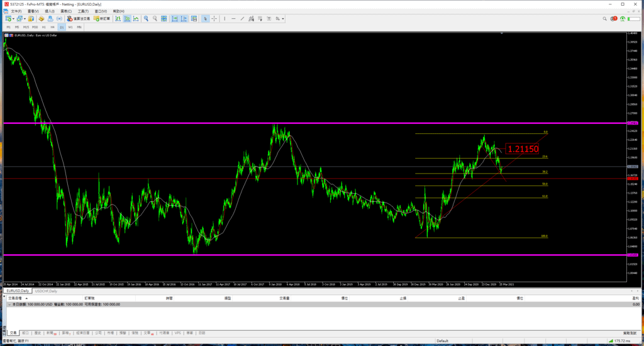This screenshot has width=644, height=346.
Task: Toggle chart shift
Action: tap(184, 18)
